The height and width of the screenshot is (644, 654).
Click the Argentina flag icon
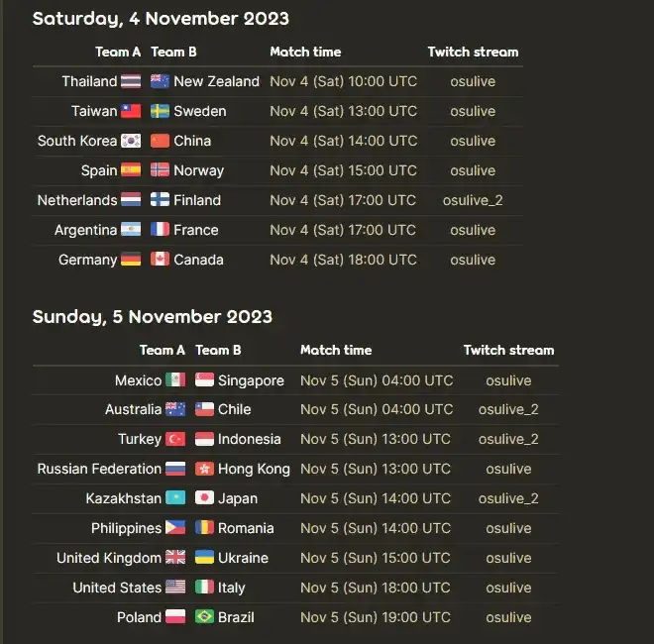[x=131, y=230]
